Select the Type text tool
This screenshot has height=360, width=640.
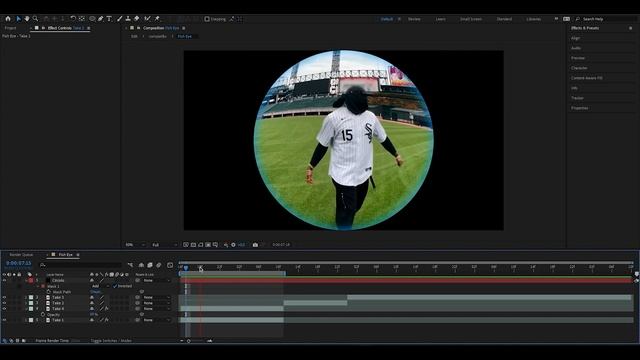coord(109,19)
